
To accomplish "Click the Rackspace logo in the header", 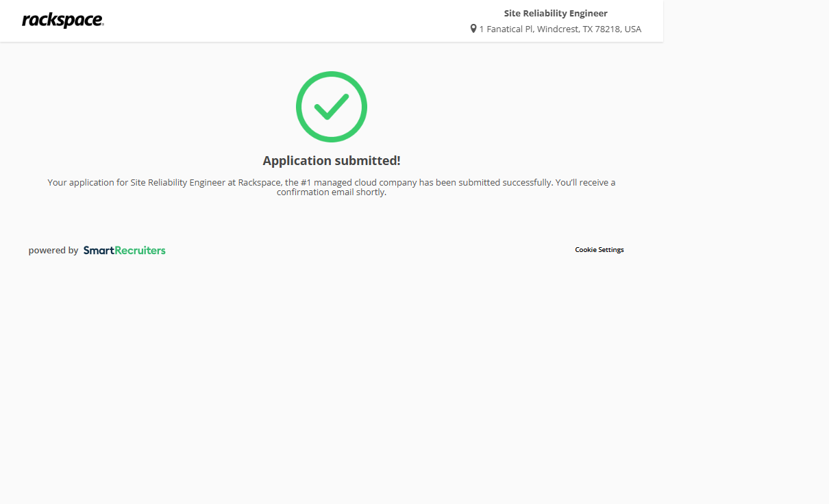I will click(x=62, y=21).
